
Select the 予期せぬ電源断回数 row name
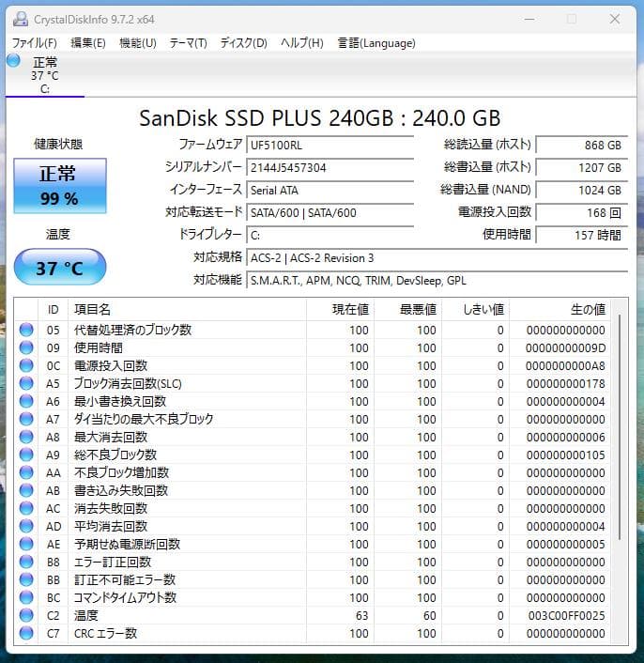(127, 544)
